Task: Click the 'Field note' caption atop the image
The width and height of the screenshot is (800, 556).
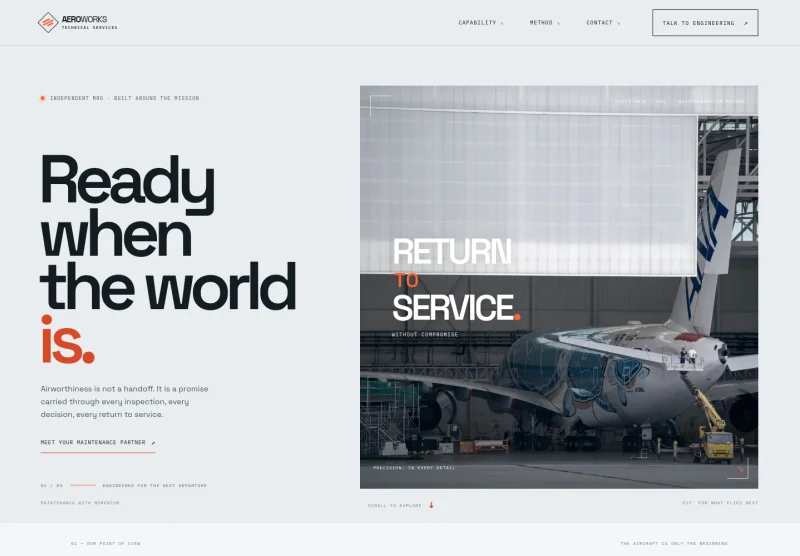Action: pos(680,102)
